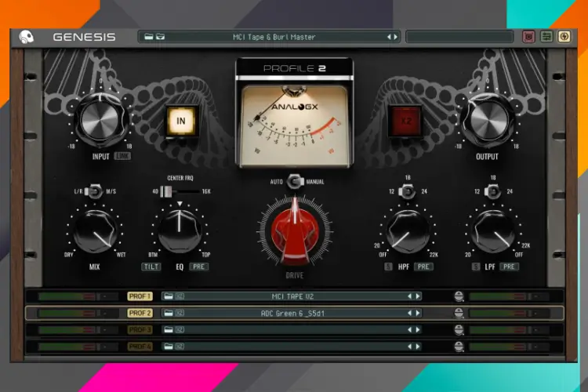Image resolution: width=588 pixels, height=392 pixels.
Task: Click the red icon button in top-right corner
Action: [528, 36]
